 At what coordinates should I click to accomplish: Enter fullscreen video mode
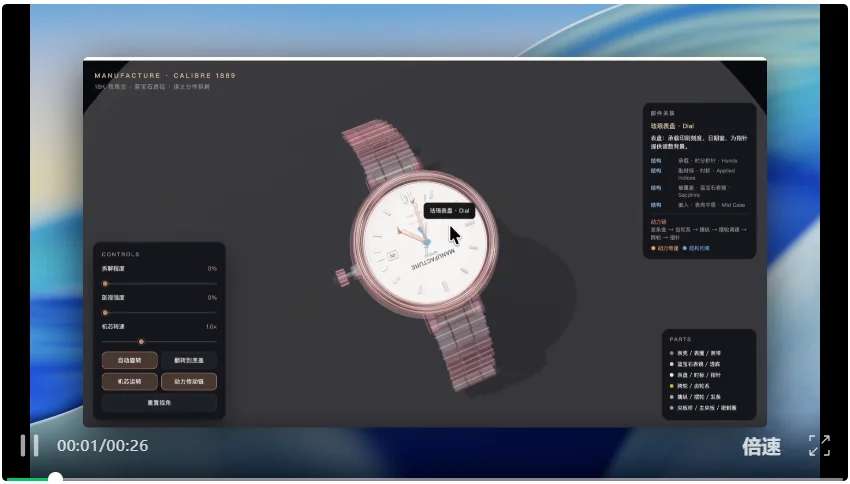[x=819, y=446]
